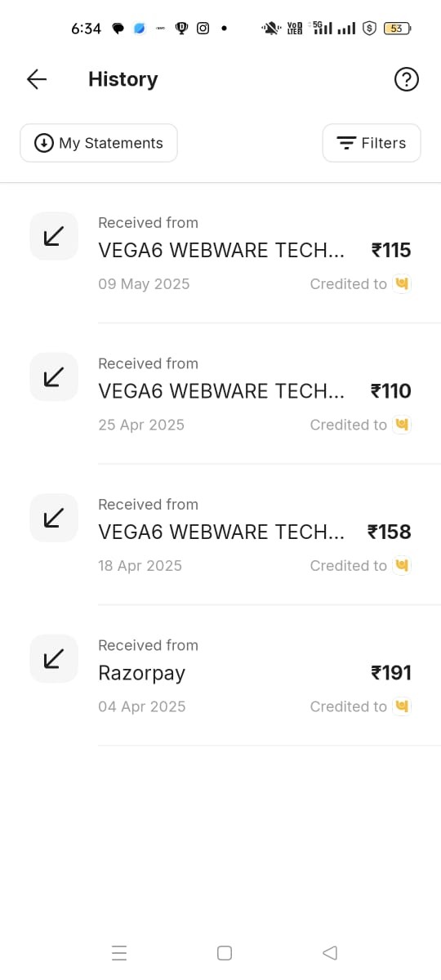The width and height of the screenshot is (441, 980).
Task: Open the 25 Apr 2025 ₹110 transaction
Action: tap(220, 394)
